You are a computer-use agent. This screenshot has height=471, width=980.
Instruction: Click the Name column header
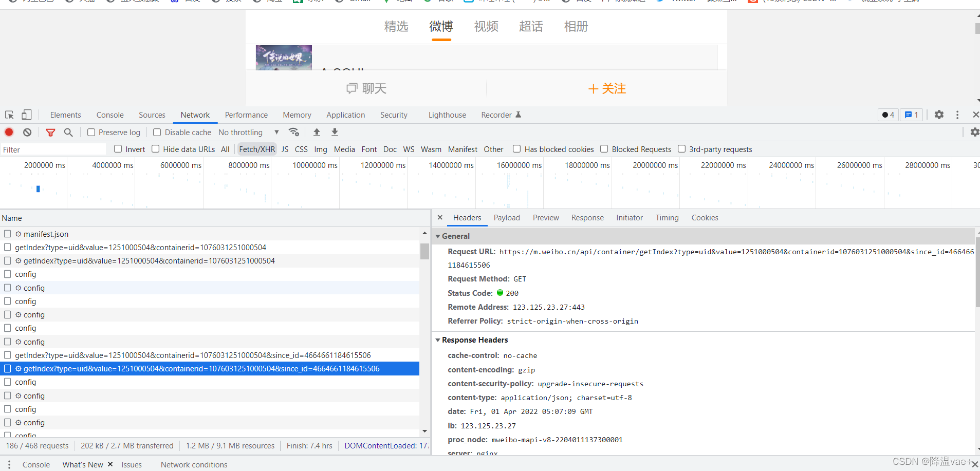pos(215,218)
